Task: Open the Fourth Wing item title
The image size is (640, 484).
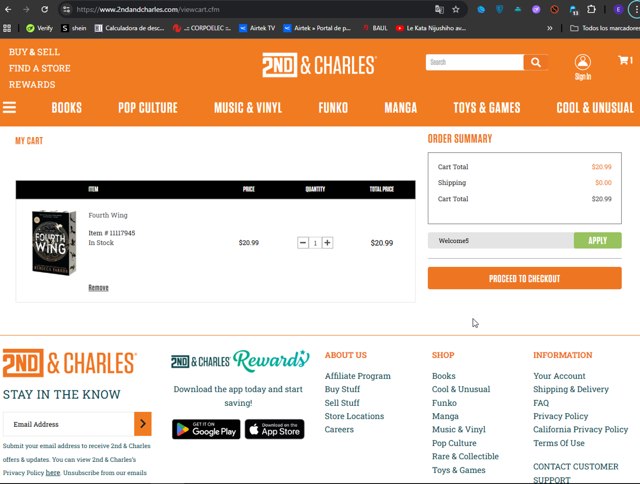Action: pyautogui.click(x=108, y=215)
